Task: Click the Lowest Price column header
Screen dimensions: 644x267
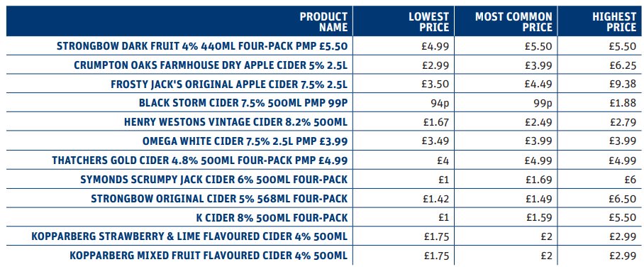Action: tap(430, 22)
